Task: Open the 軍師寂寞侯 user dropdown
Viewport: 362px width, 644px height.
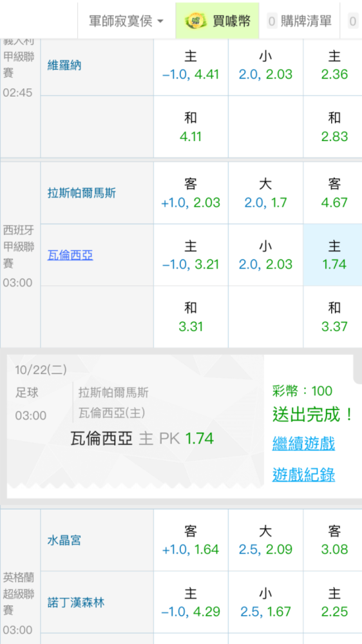Action: (126, 21)
